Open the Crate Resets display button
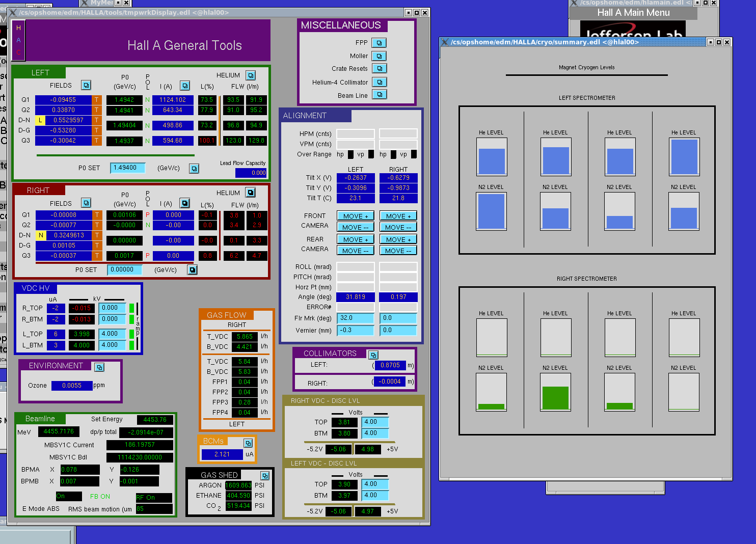Viewport: 756px width, 544px height. [380, 68]
